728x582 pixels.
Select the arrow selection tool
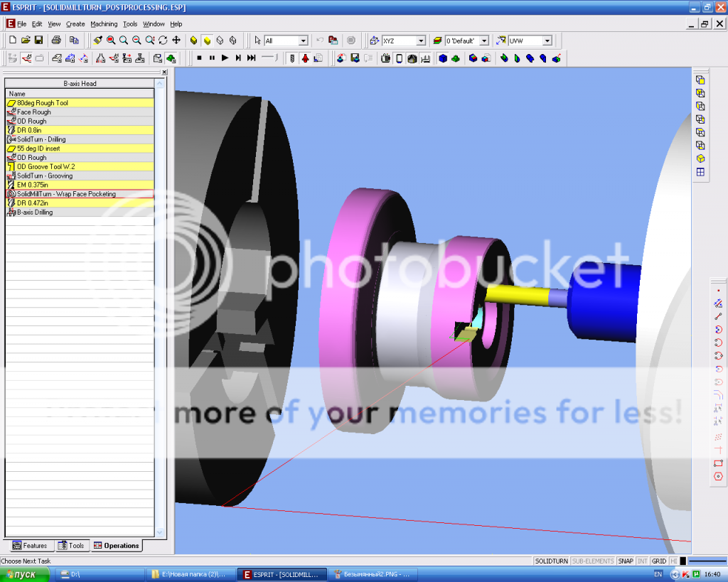(x=258, y=41)
